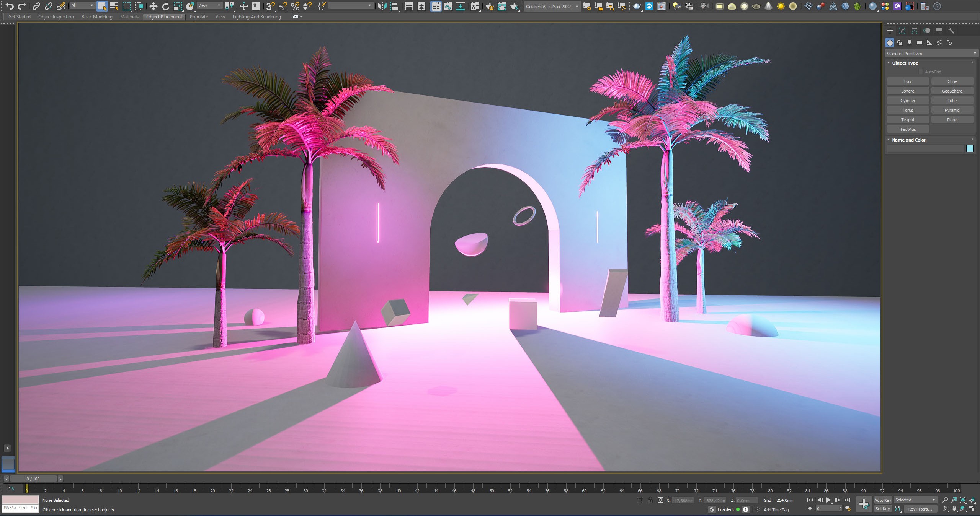Toggle Percent Snap button
The image size is (980, 516).
pyautogui.click(x=295, y=6)
